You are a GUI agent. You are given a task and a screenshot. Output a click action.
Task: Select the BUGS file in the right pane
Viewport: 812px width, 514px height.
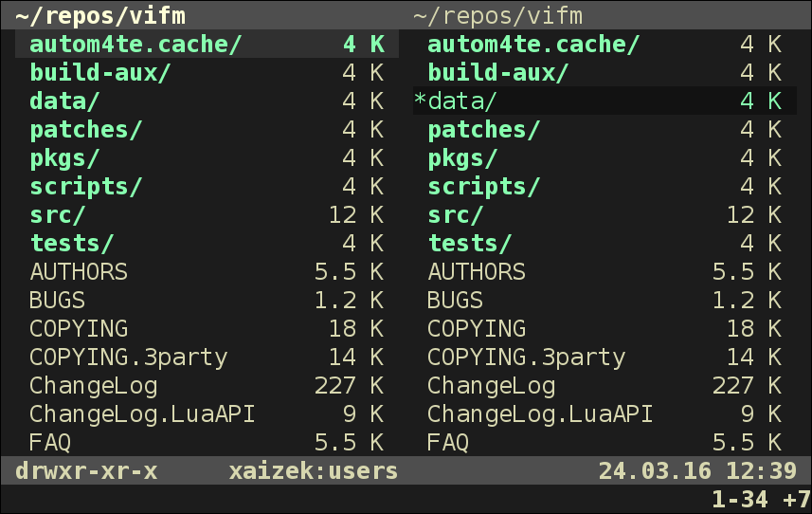[x=604, y=301]
